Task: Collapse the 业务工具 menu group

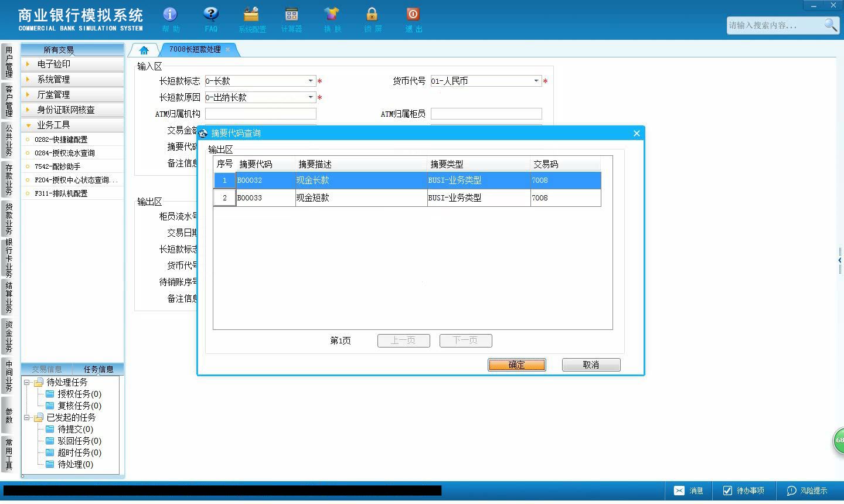Action: pyautogui.click(x=73, y=125)
